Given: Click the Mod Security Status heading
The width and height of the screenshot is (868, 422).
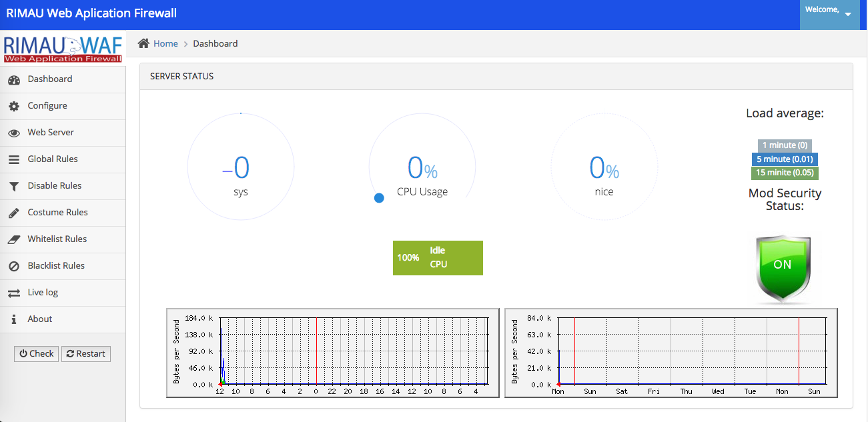Looking at the screenshot, I should pyautogui.click(x=785, y=199).
